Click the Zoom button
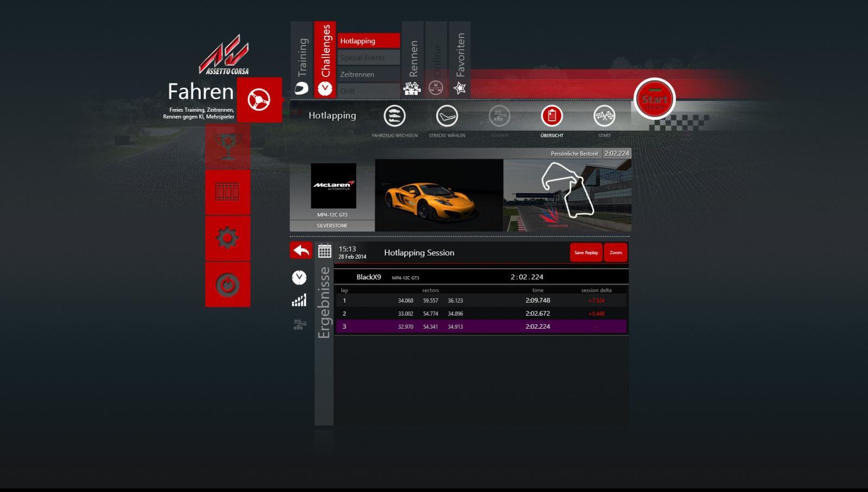 [616, 253]
